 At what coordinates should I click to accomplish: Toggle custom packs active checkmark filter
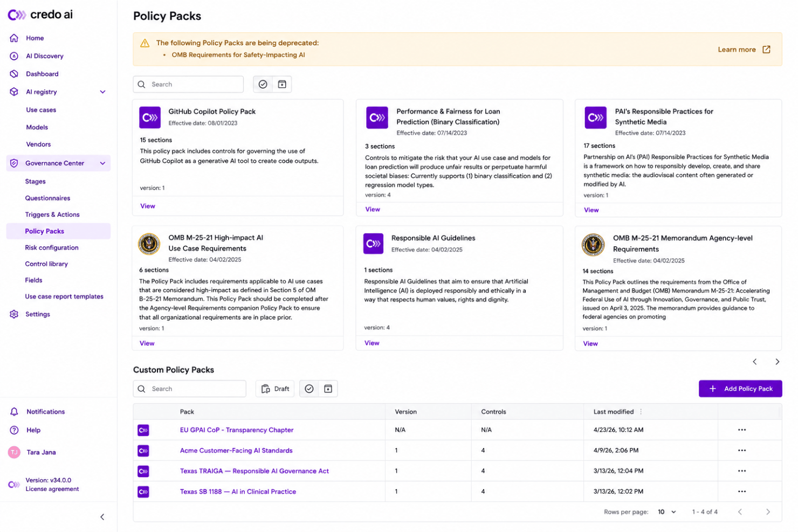click(309, 389)
